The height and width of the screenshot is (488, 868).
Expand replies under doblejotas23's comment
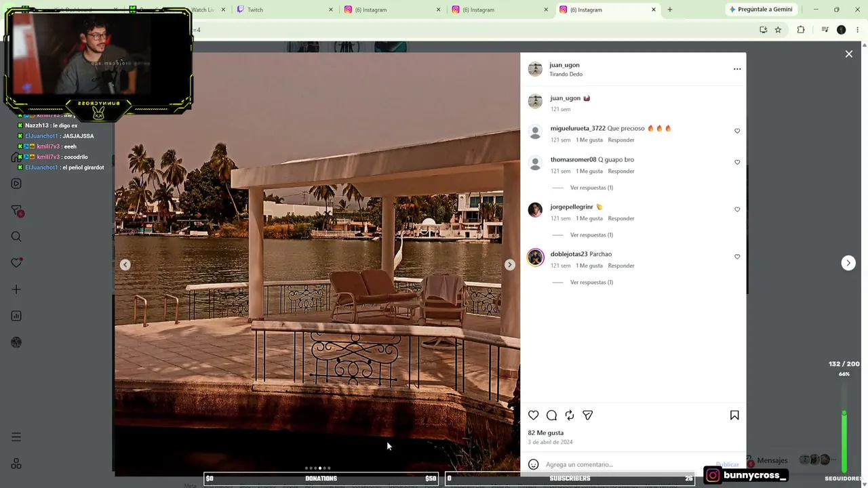point(591,283)
